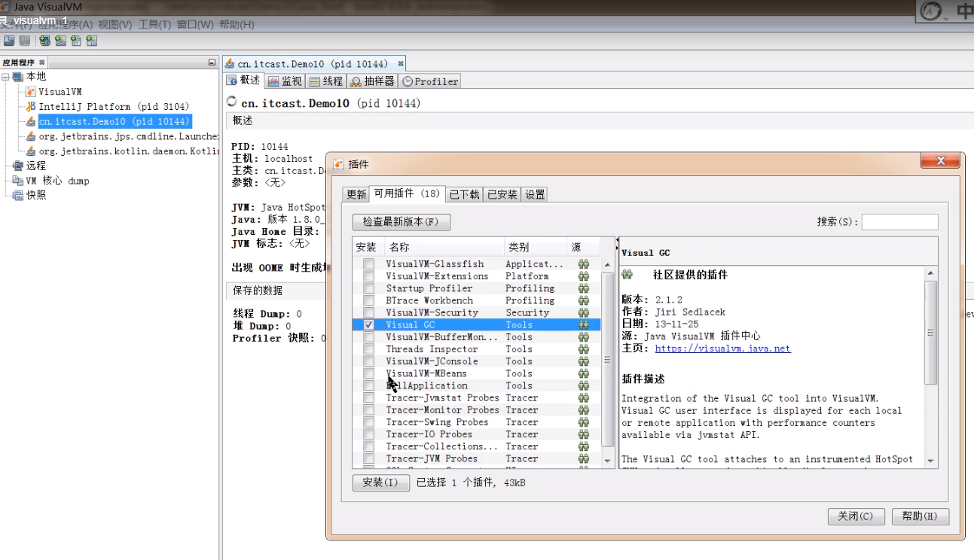Click the VisualVM node icon in tree

tap(31, 91)
